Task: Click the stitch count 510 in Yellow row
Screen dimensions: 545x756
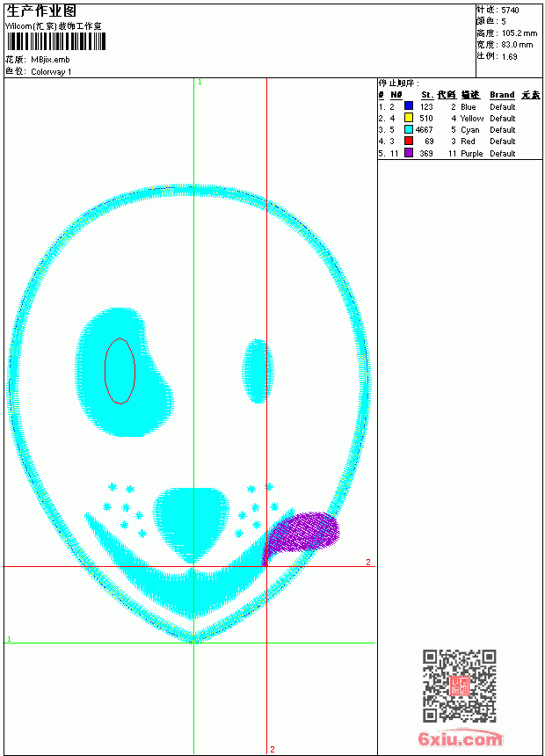Action: click(x=426, y=118)
